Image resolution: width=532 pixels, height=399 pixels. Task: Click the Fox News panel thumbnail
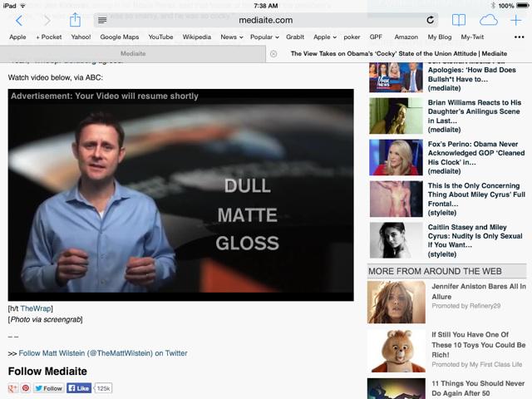[396, 77]
